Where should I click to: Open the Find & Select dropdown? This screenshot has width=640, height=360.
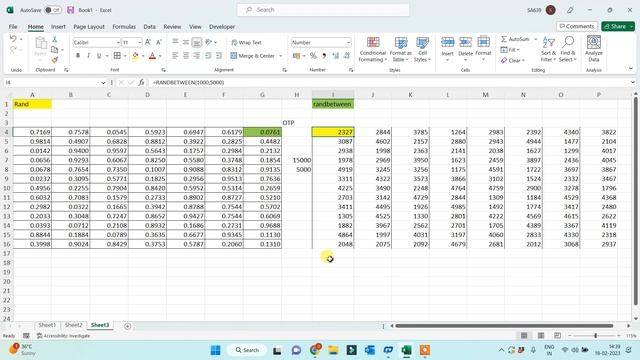tap(568, 49)
